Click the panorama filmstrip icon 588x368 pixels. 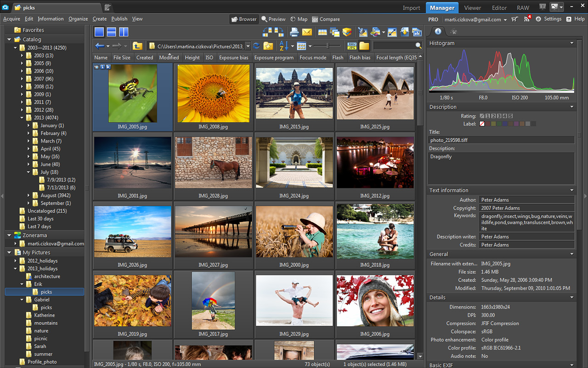pos(322,32)
